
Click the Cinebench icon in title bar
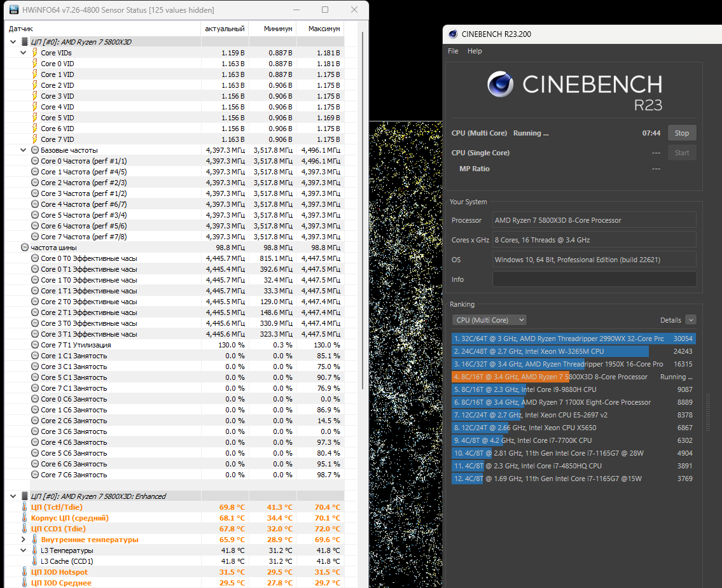[x=453, y=34]
